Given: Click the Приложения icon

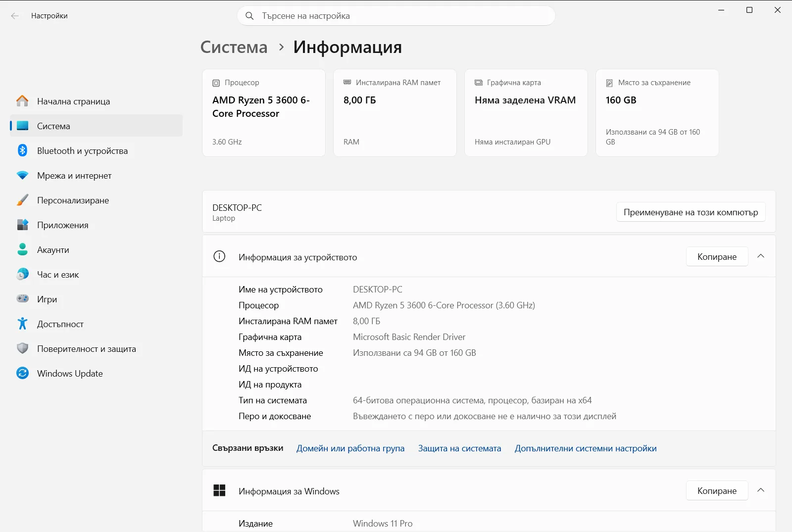Looking at the screenshot, I should pos(22,225).
